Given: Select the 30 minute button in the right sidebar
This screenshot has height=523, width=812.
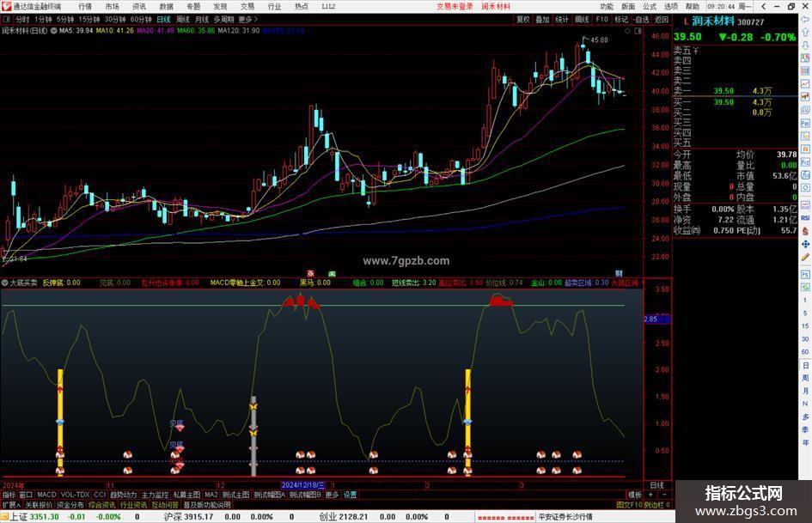Looking at the screenshot, I should [805, 339].
